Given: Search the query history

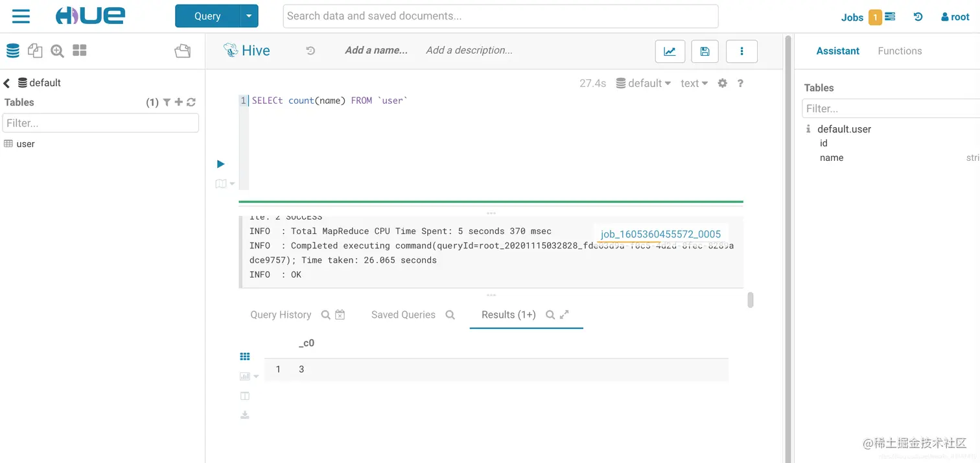Looking at the screenshot, I should [x=325, y=315].
